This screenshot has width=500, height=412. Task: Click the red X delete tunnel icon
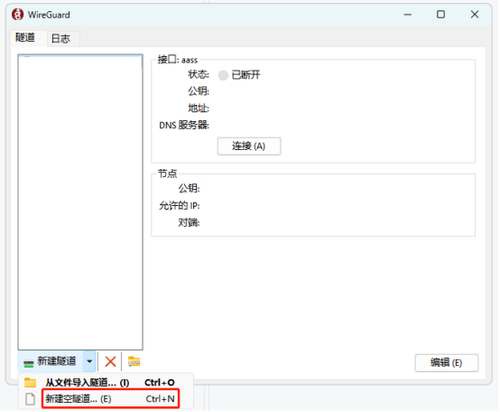[110, 361]
